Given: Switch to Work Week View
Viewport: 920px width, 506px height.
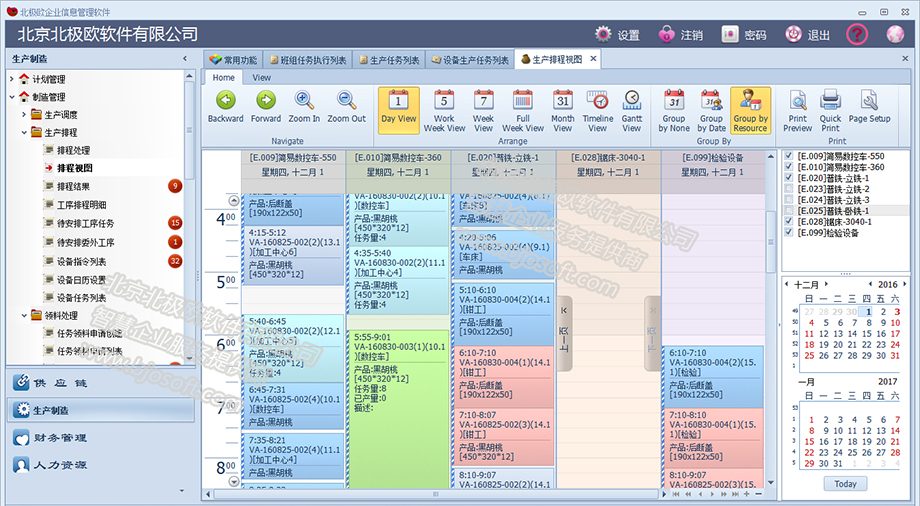Looking at the screenshot, I should click(444, 110).
